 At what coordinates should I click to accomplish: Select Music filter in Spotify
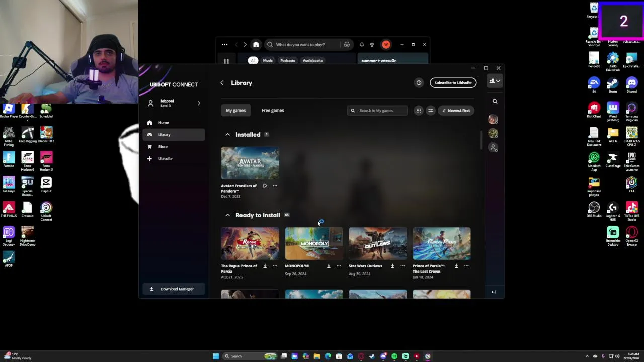click(x=268, y=61)
